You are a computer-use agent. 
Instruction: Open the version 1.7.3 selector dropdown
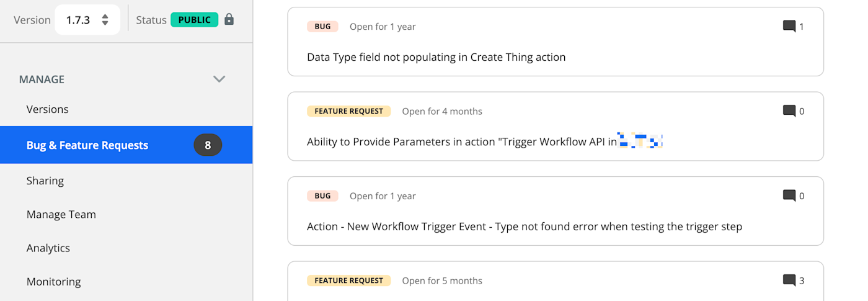(87, 20)
